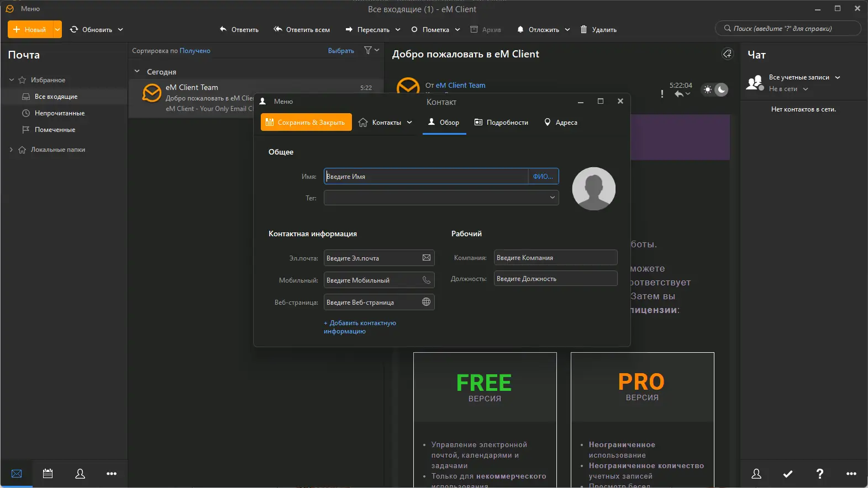Click Reply All (Ответить всем)

point(302,29)
